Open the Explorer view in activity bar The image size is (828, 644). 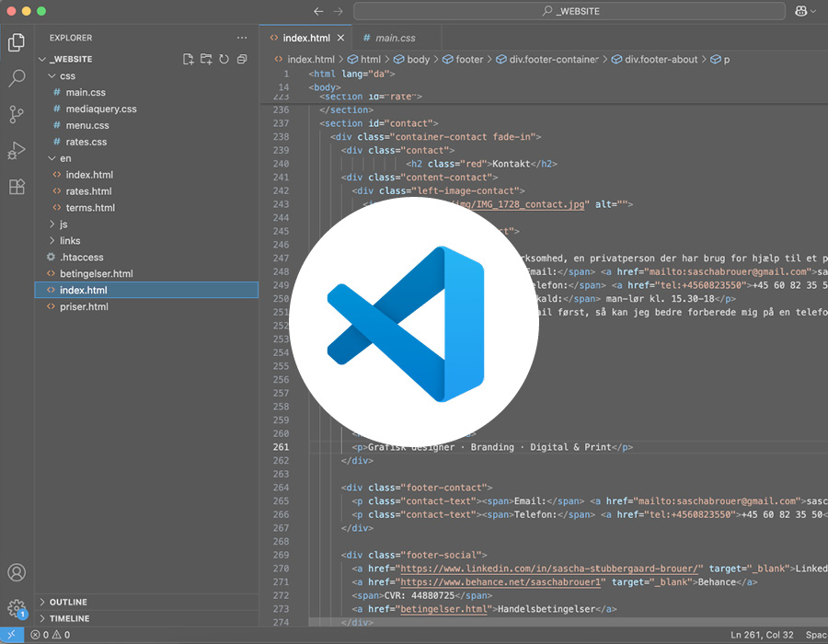(x=17, y=42)
